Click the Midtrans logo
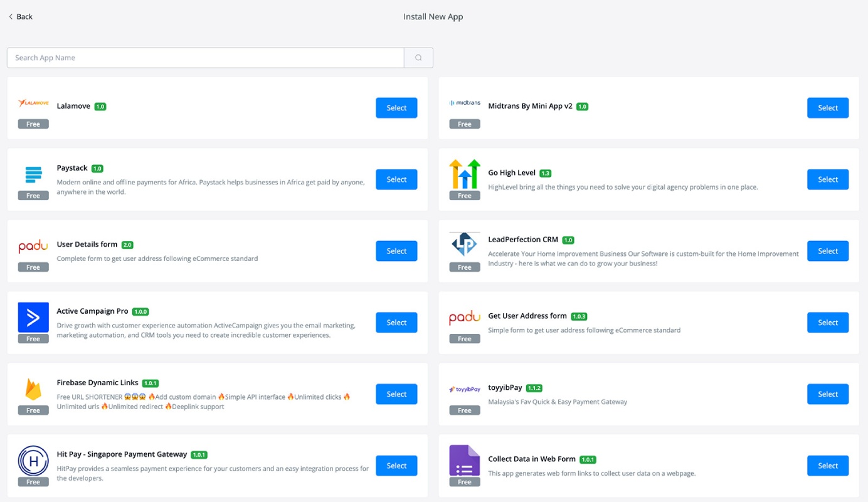The image size is (868, 502). (x=465, y=103)
